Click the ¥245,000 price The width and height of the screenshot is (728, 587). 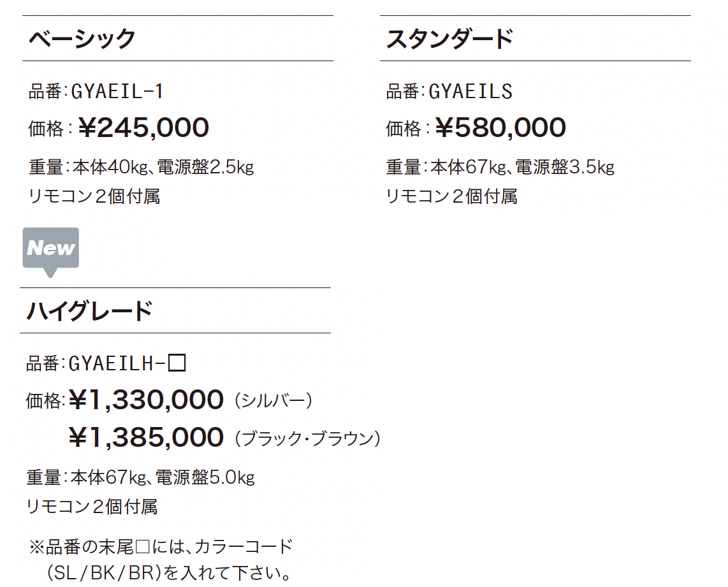[x=144, y=127]
